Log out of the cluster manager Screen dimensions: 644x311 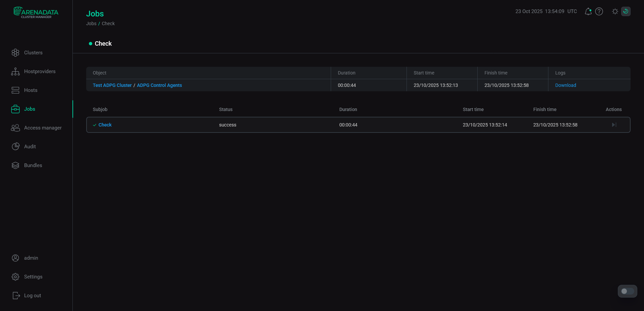point(32,296)
